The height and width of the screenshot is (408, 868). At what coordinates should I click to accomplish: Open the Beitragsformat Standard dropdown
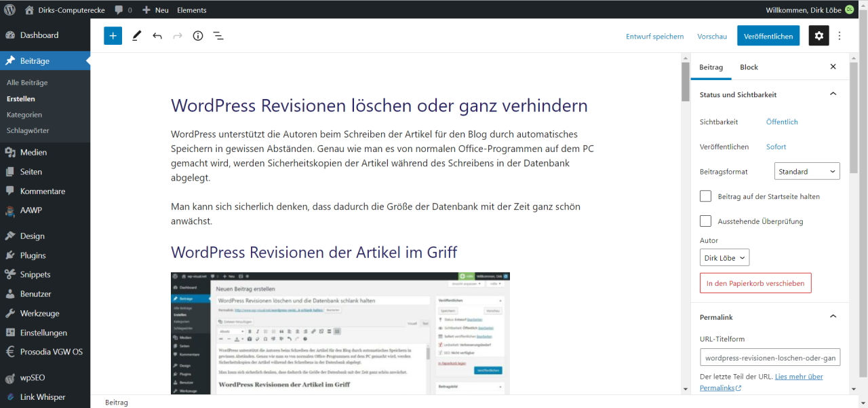point(807,172)
